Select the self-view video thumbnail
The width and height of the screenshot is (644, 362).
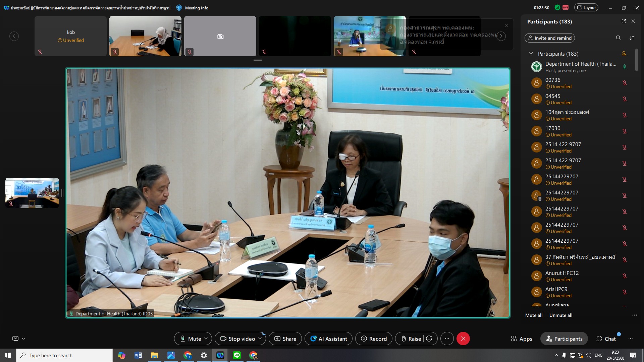[x=32, y=193]
